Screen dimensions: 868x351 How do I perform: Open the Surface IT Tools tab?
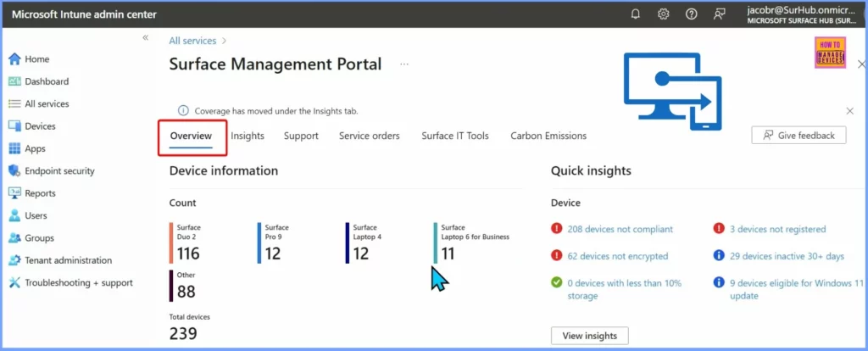[455, 136]
